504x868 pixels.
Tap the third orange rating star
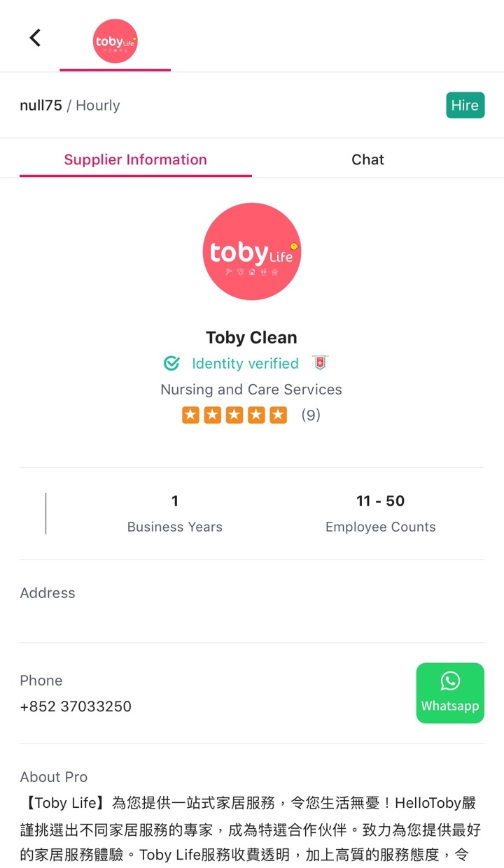[x=234, y=415]
